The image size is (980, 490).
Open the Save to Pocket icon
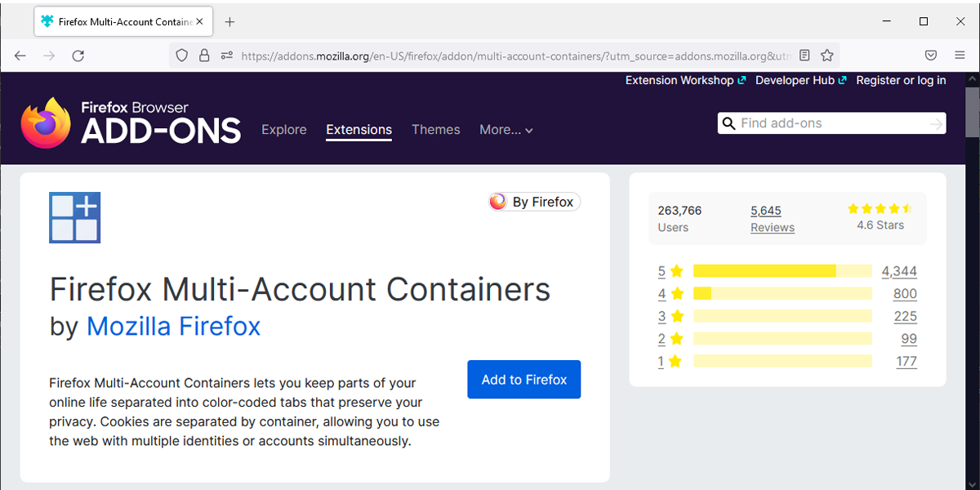(x=930, y=56)
